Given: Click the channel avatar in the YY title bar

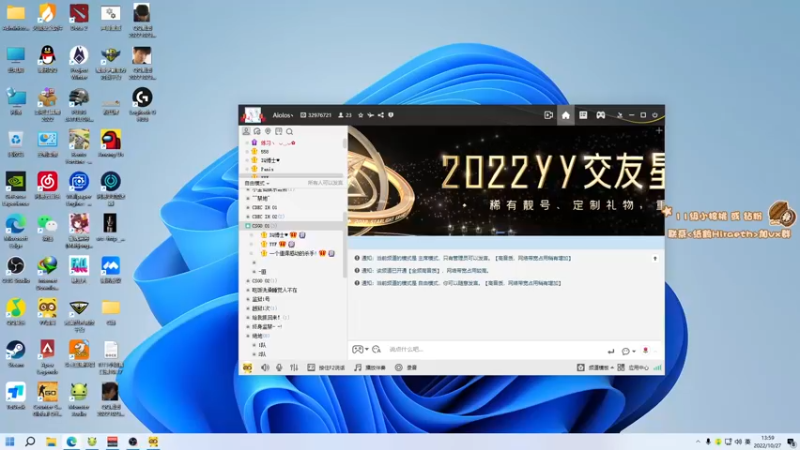Looking at the screenshot, I should click(x=253, y=115).
